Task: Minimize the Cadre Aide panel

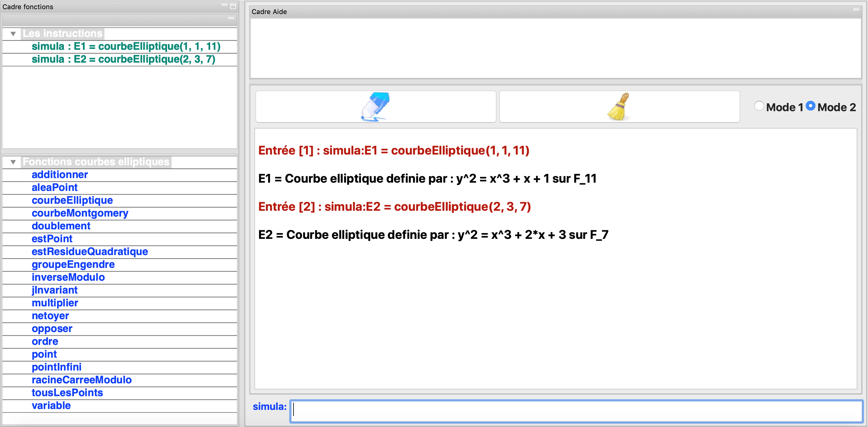Action: click(855, 10)
